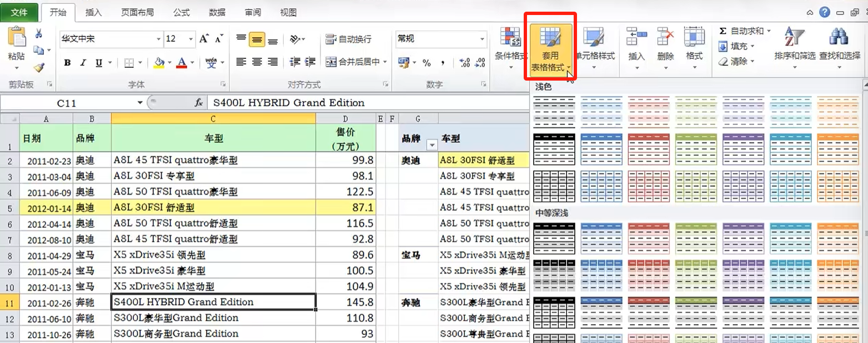Click the text orientation icon
Viewport: 868px width, 343px height.
click(x=295, y=39)
